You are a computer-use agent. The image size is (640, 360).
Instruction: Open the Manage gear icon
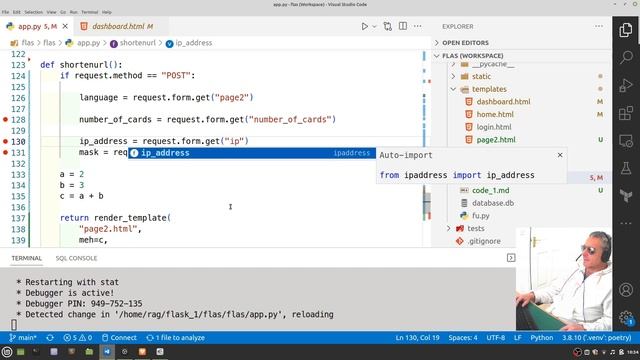(626, 317)
